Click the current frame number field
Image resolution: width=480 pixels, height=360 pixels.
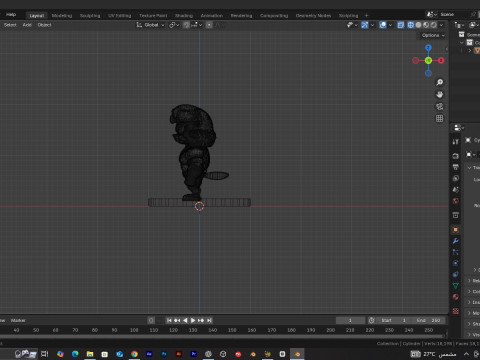tap(350, 320)
